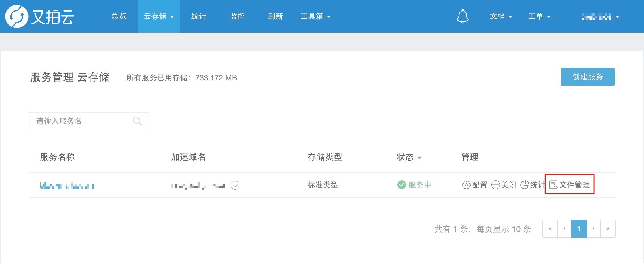Click the 创建服务 button
Viewport: 644px width, 263px height.
click(587, 77)
